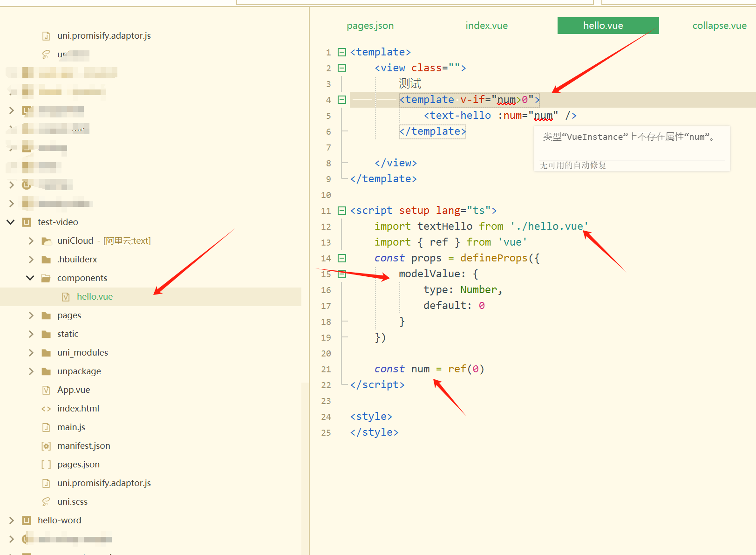The image size is (756, 555).
Task: Fold the script block at line 11
Action: 342,211
